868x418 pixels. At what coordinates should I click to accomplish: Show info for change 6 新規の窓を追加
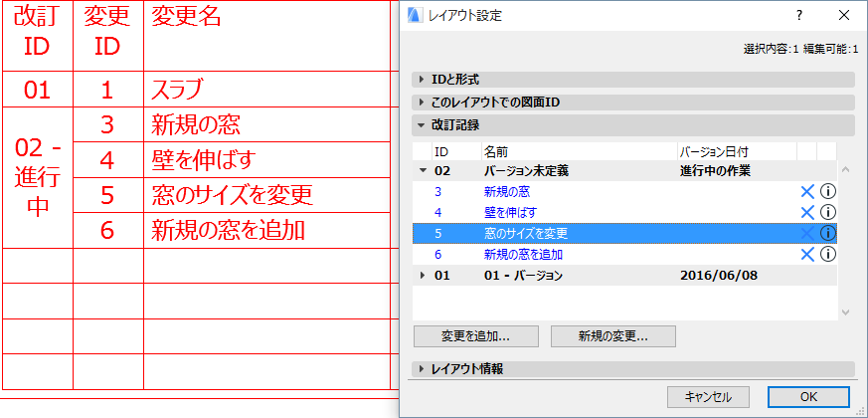(827, 255)
